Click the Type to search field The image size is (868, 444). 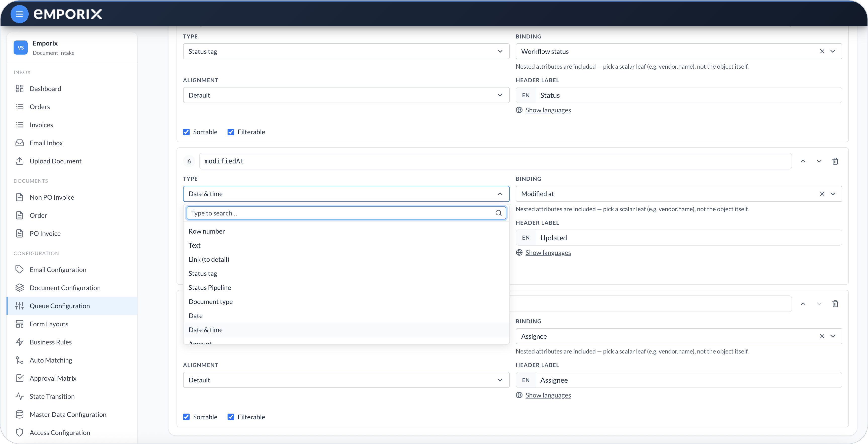(x=346, y=213)
